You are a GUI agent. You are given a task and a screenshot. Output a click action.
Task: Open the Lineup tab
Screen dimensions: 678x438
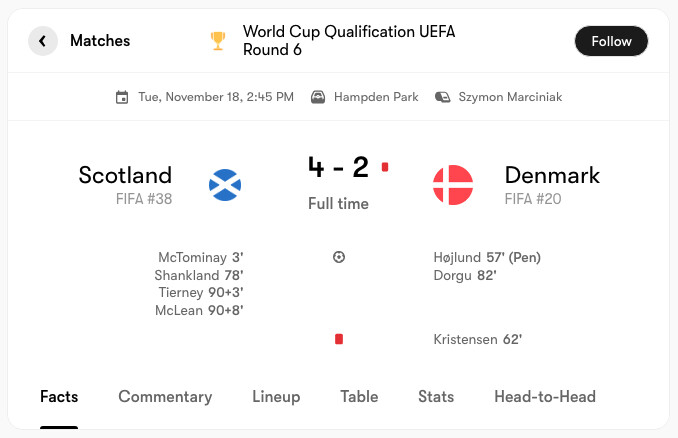pyautogui.click(x=276, y=397)
